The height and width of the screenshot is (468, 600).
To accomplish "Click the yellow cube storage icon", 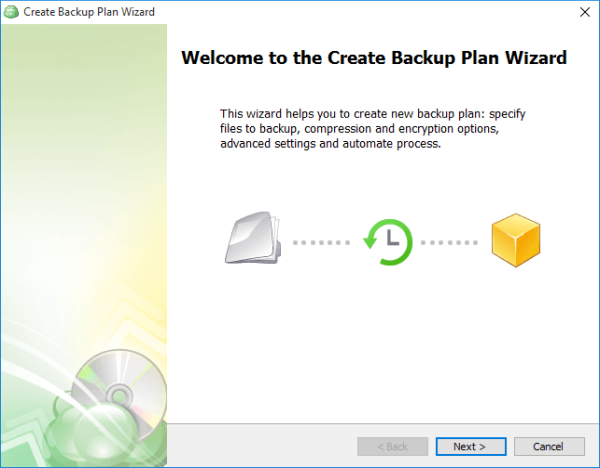I will pyautogui.click(x=515, y=241).
